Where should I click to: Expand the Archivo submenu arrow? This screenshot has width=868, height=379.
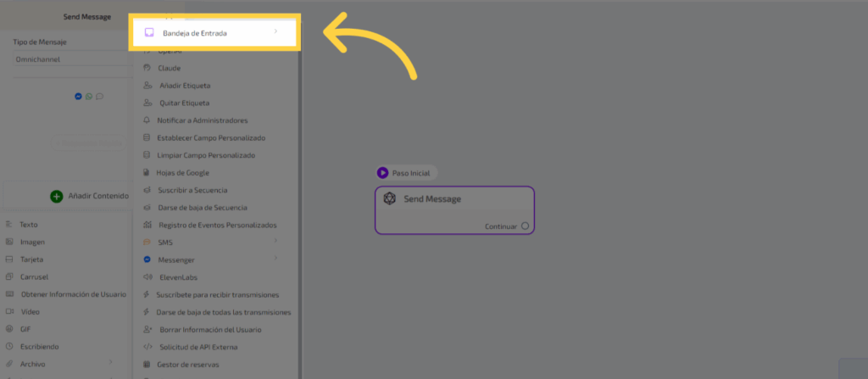[x=111, y=364]
